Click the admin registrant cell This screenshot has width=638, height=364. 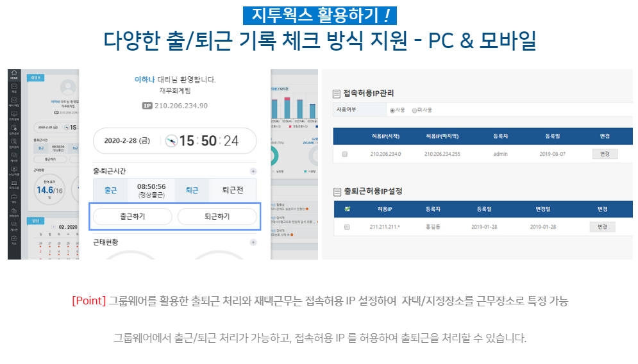tap(501, 154)
